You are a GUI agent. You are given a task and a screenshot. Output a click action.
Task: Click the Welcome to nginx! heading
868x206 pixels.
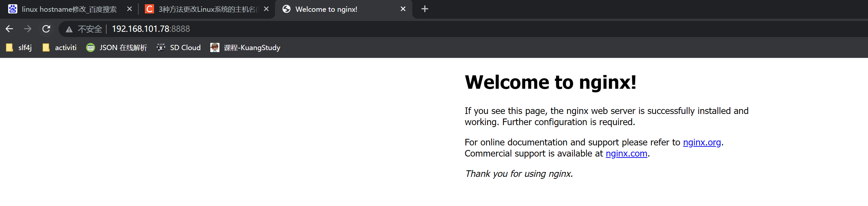[550, 82]
